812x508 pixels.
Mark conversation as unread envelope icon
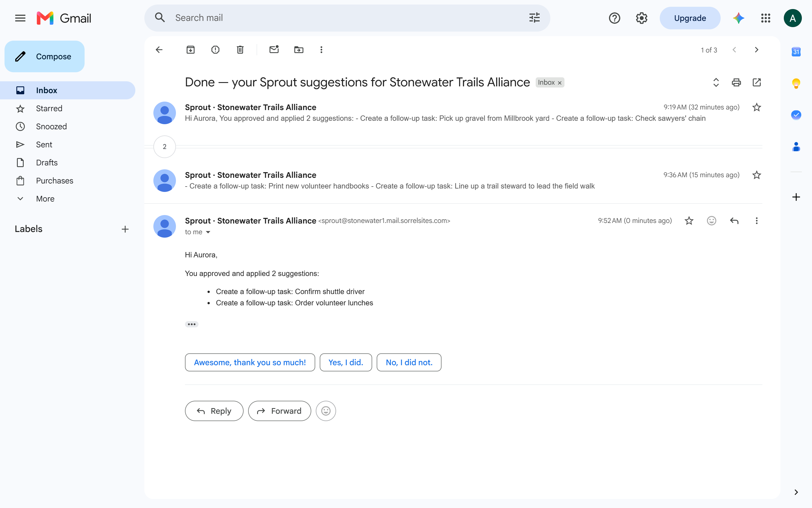coord(274,50)
